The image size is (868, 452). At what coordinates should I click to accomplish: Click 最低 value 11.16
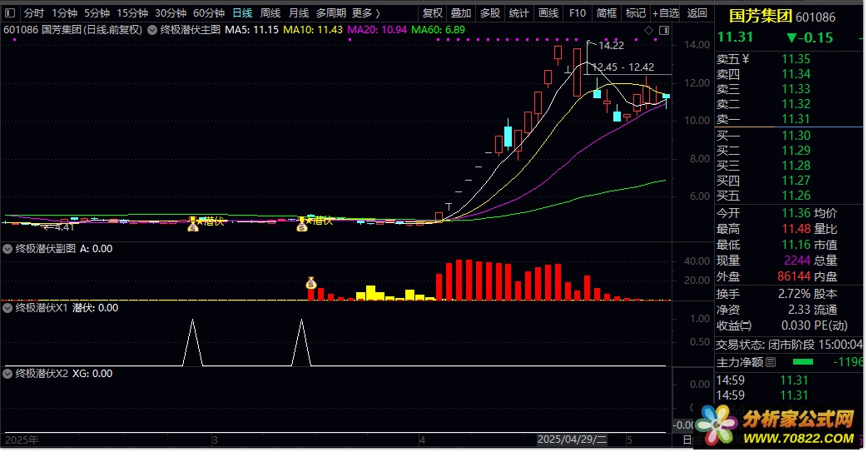796,245
